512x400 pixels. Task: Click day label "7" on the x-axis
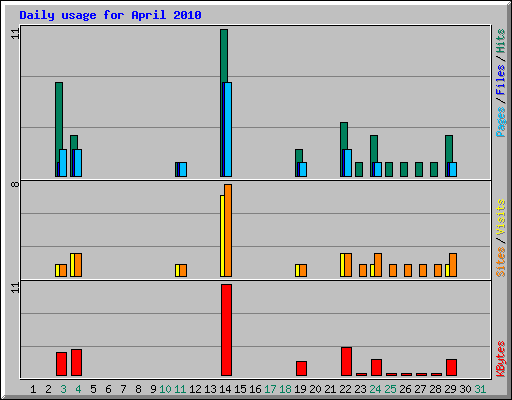[123, 389]
